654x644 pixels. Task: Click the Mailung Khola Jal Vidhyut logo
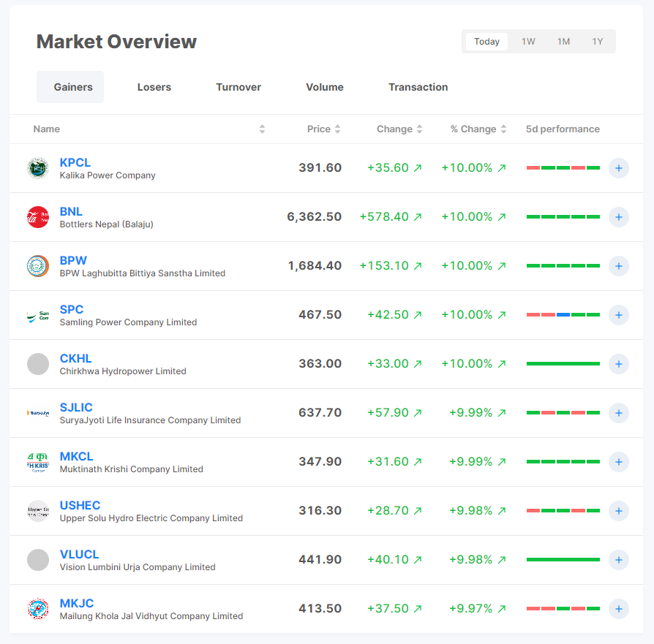38,609
